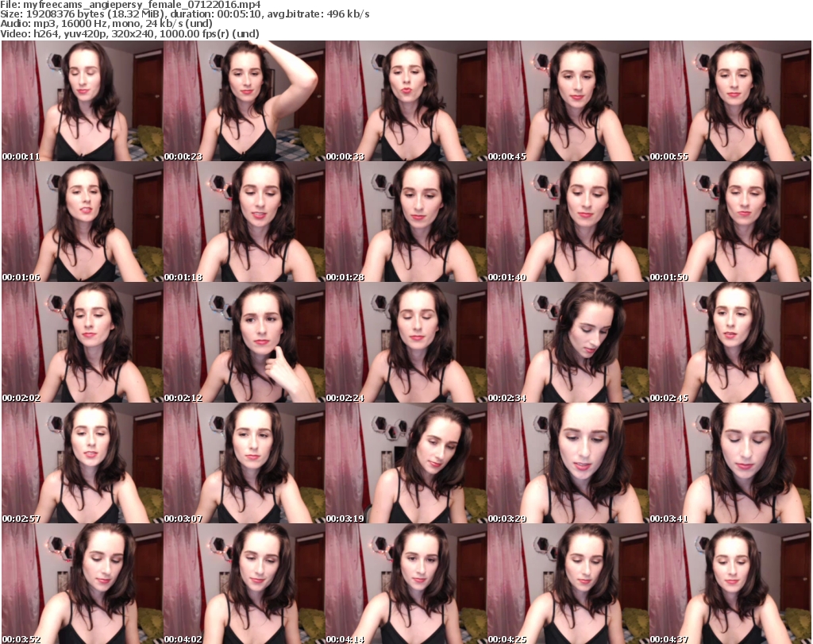This screenshot has height=644, width=813.
Task: Click the thumbnail labeled 00:03:41
Action: 730,463
